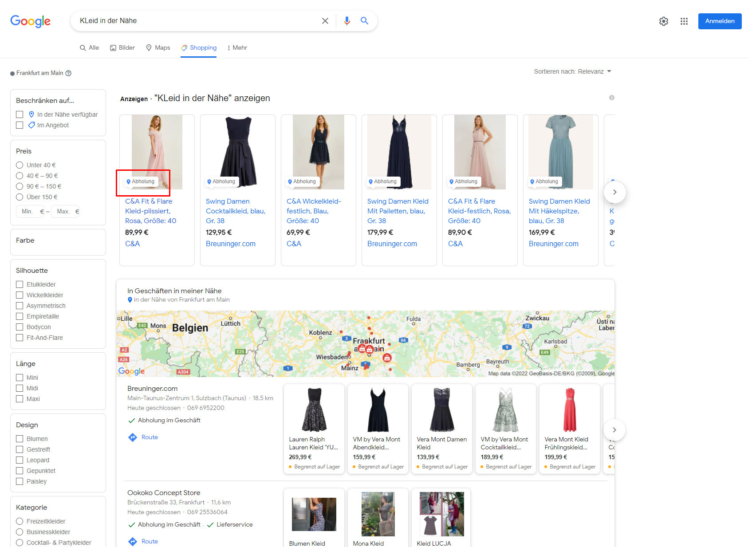The width and height of the screenshot is (756, 547).
Task: Select Freizeitkleider category
Action: click(x=20, y=521)
